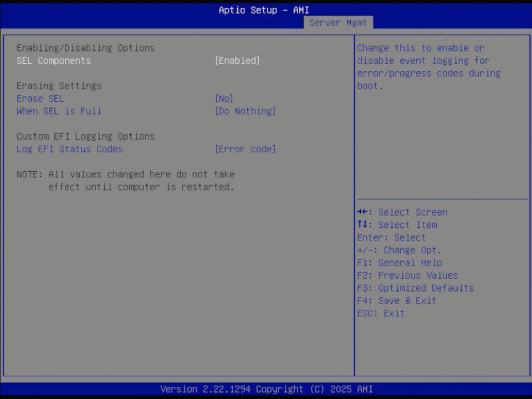Open the When SEL is Full dropdown
The width and height of the screenshot is (532, 399).
[59, 111]
